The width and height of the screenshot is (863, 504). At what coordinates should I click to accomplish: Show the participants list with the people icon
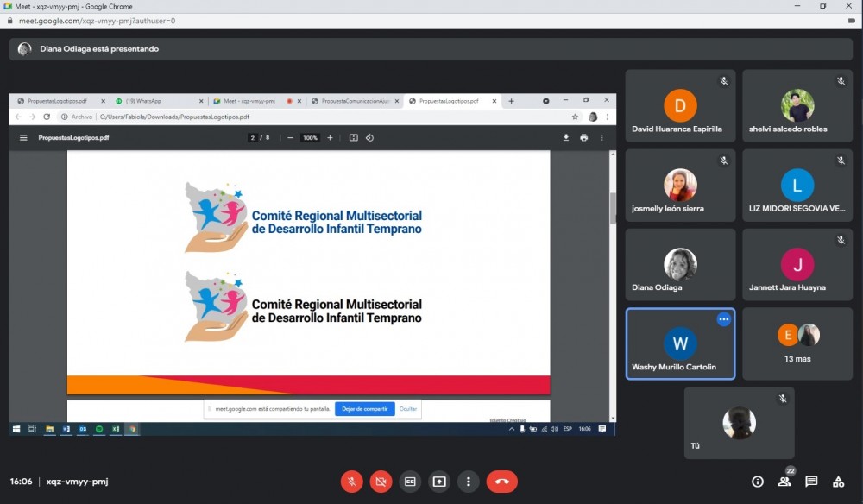784,482
